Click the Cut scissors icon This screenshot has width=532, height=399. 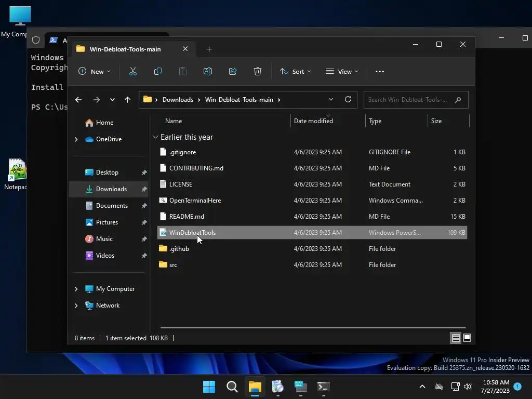pyautogui.click(x=132, y=71)
